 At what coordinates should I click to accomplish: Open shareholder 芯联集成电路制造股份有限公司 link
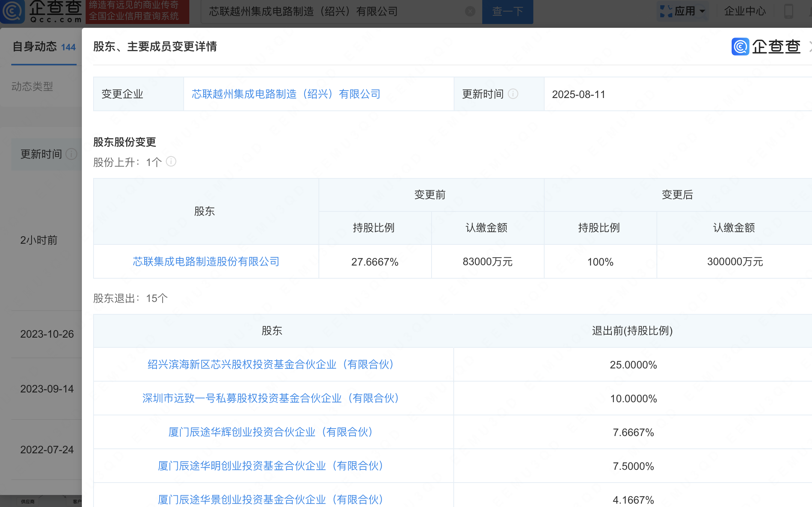click(206, 261)
